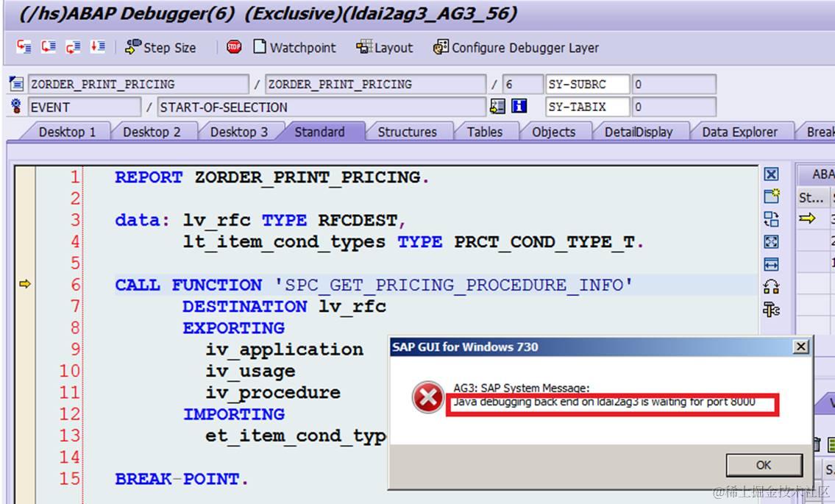Click the full screen icon right of source pane
This screenshot has height=504, width=835.
[771, 242]
